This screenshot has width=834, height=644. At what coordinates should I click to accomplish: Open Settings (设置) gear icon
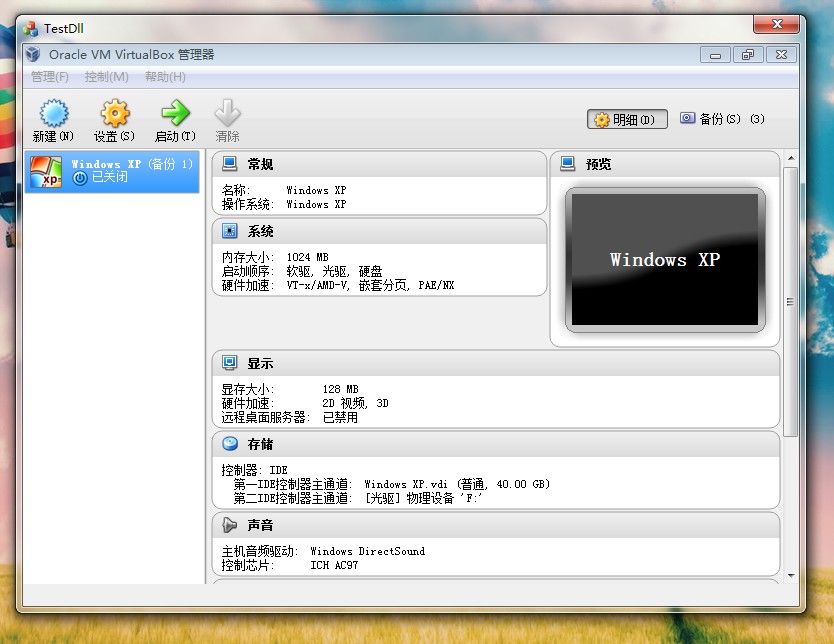(x=115, y=113)
